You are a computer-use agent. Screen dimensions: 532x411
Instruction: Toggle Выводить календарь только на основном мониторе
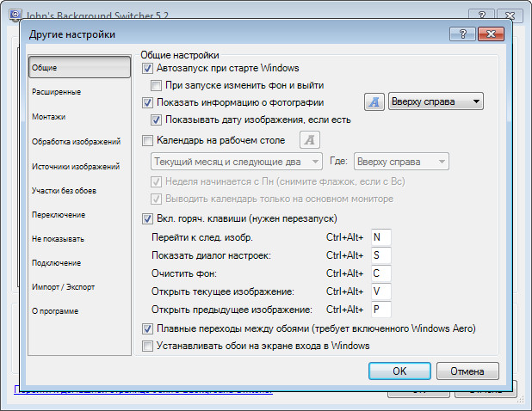(x=156, y=199)
